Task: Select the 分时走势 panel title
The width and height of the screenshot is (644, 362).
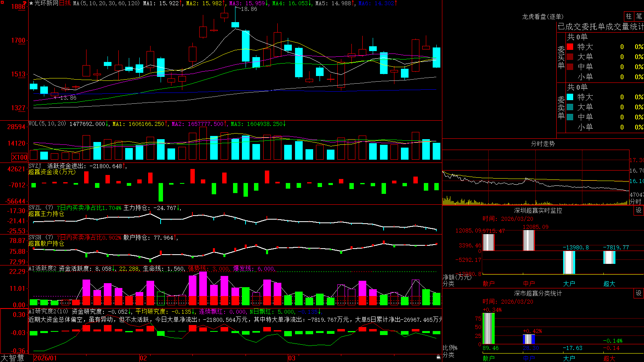Action: 543,144
